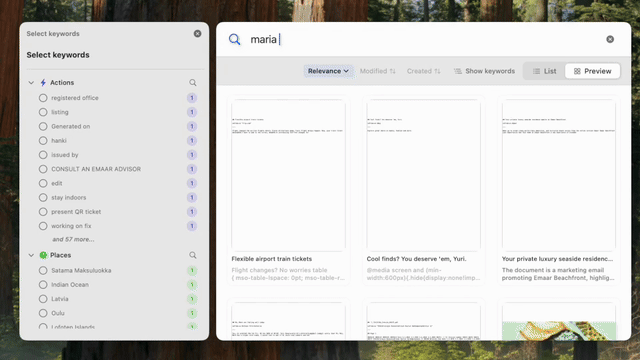Image resolution: width=640 pixels, height=360 pixels.
Task: Click the 'Cool finds? You deserve 'em, Yuri.' title
Action: click(x=416, y=259)
